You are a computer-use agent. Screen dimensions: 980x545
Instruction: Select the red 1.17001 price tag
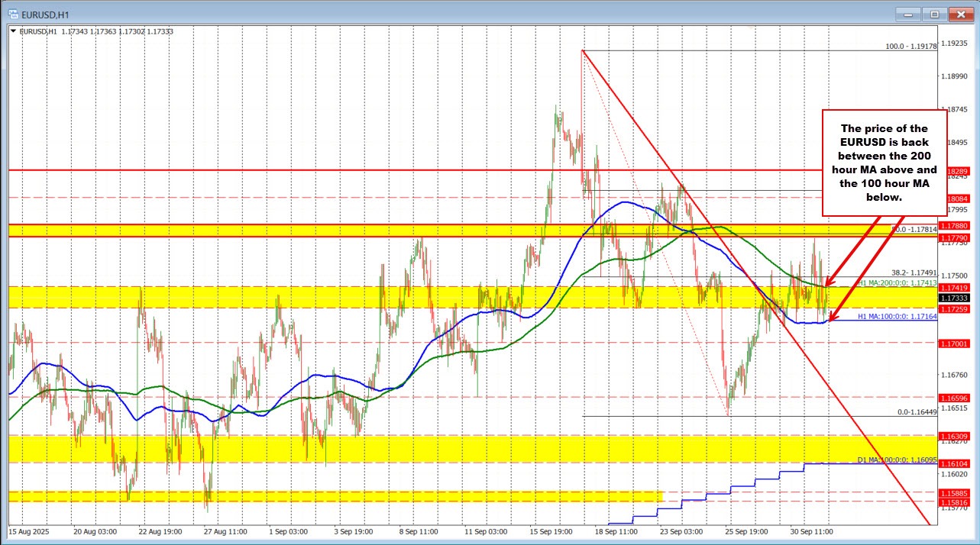coord(954,343)
